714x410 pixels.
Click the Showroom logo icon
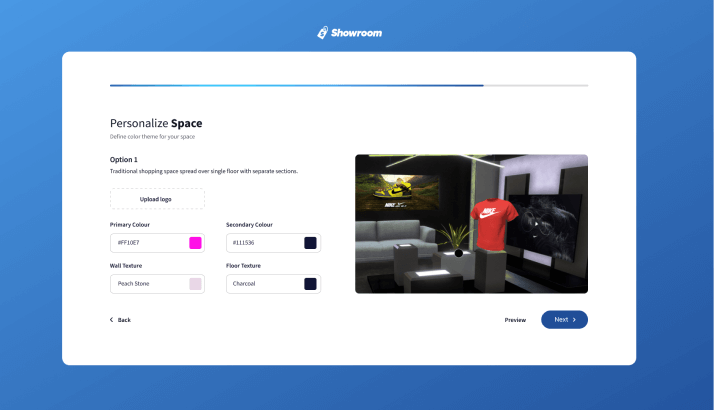(x=323, y=32)
